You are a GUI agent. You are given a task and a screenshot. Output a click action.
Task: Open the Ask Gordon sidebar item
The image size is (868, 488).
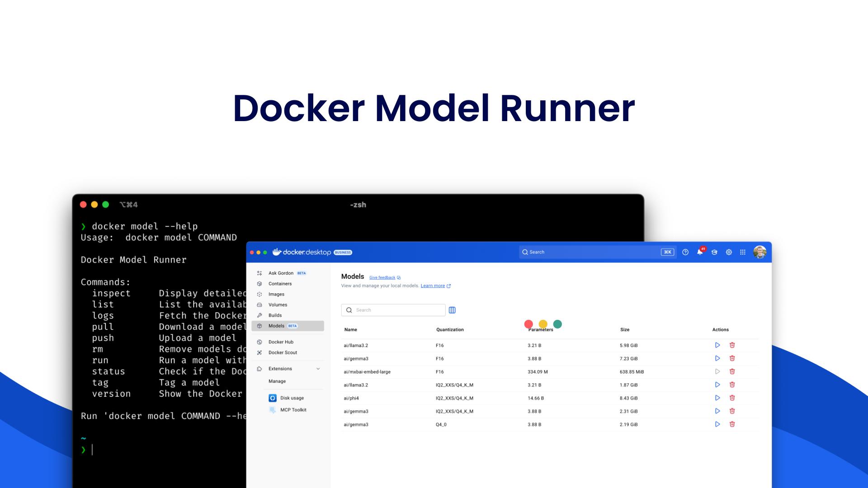point(281,273)
